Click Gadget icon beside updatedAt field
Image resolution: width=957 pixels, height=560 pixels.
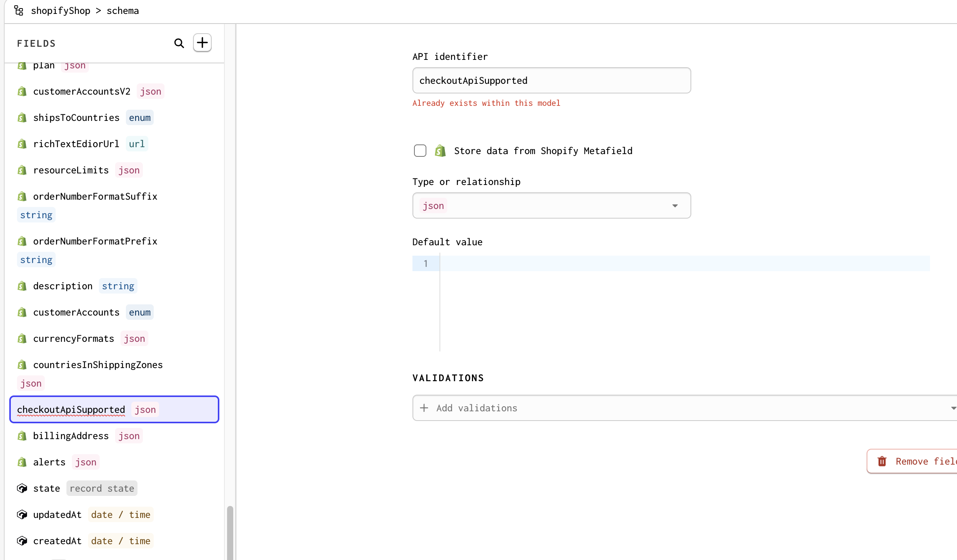click(22, 515)
